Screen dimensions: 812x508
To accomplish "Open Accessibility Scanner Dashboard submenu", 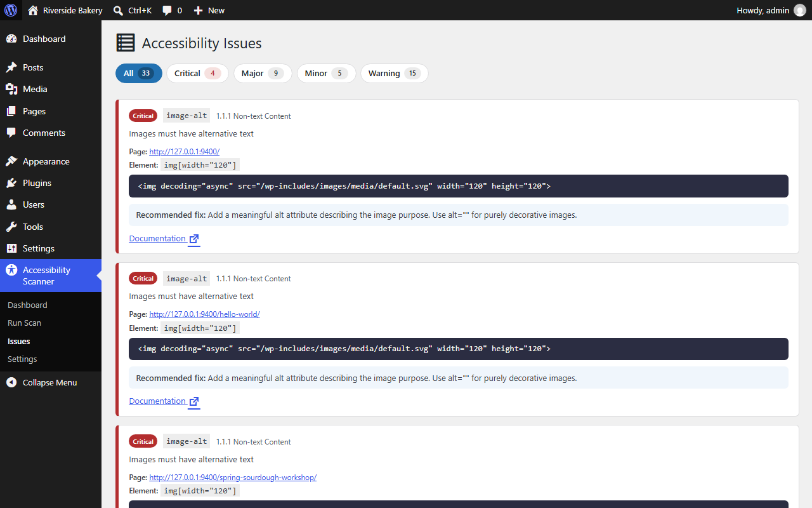I will pos(27,305).
